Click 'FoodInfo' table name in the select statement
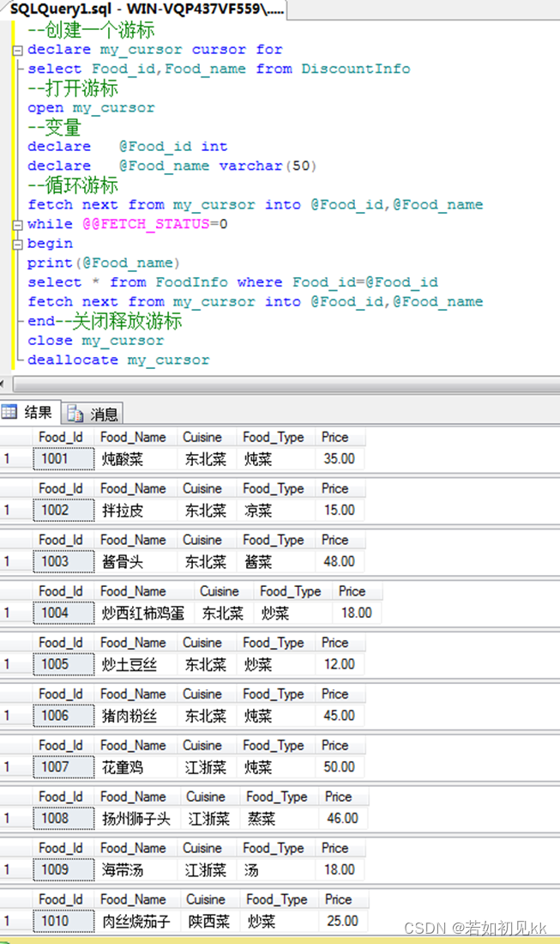The width and height of the screenshot is (560, 944). click(x=192, y=282)
